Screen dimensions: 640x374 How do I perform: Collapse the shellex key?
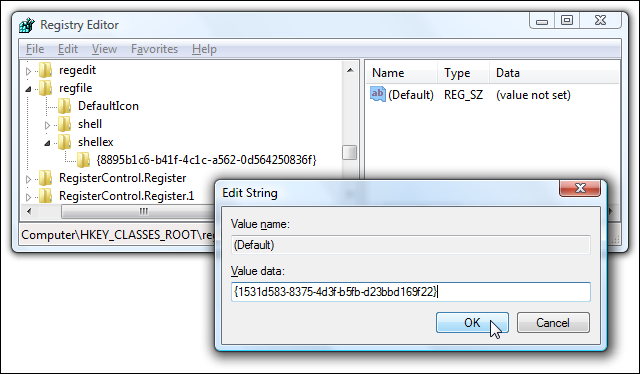47,142
